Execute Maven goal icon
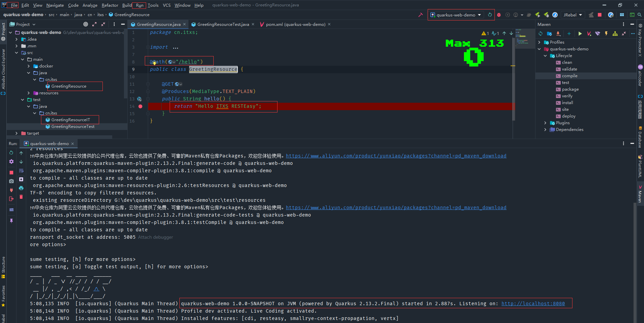644x323 pixels. pyautogui.click(x=589, y=34)
